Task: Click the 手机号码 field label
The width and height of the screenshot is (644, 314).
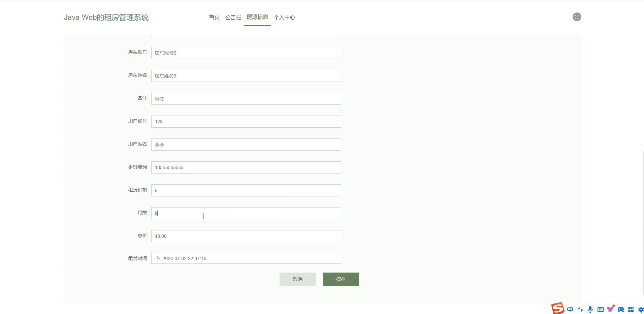Action: 137,167
